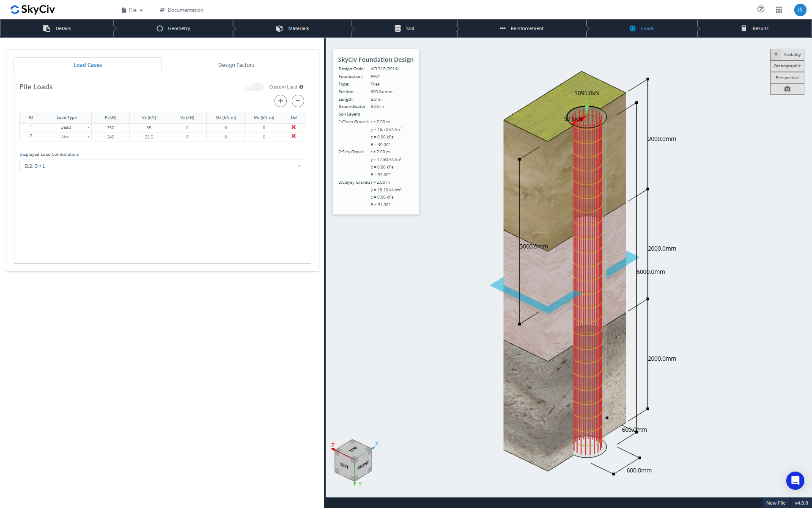Go to the Results step
812x508 pixels.
click(755, 28)
